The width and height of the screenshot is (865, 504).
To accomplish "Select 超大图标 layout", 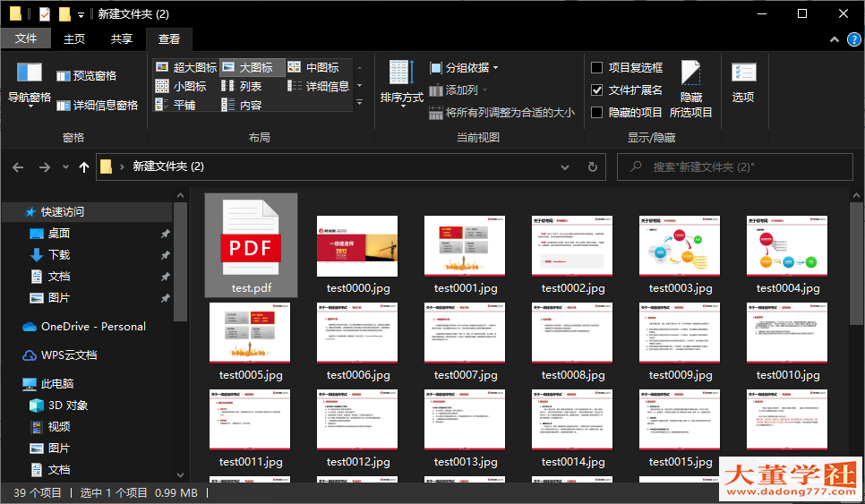I will point(186,67).
